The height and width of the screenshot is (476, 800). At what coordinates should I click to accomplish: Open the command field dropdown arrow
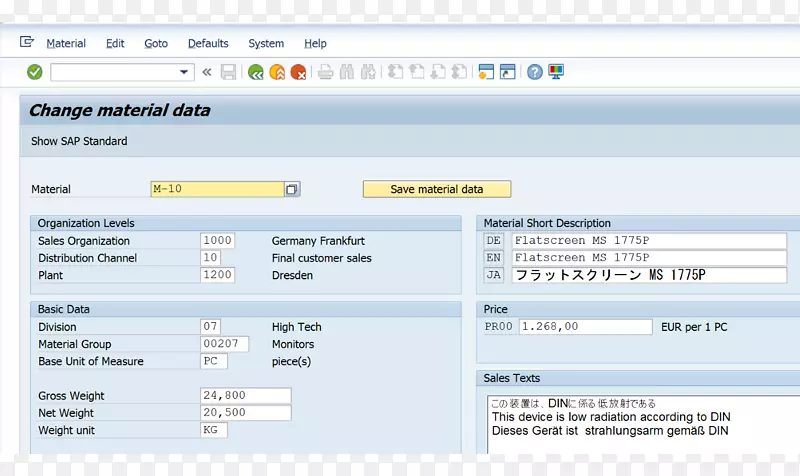[184, 72]
